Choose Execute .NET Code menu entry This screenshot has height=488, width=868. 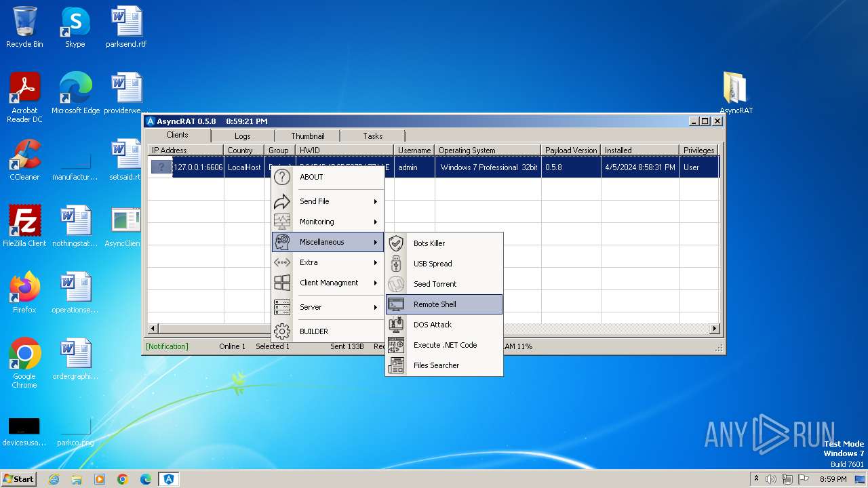coord(444,345)
